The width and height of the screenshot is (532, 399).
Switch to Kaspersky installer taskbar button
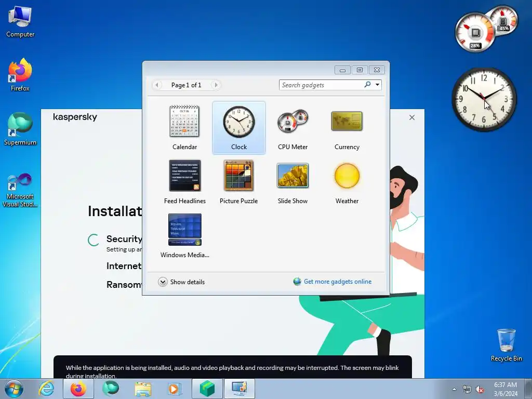[207, 389]
